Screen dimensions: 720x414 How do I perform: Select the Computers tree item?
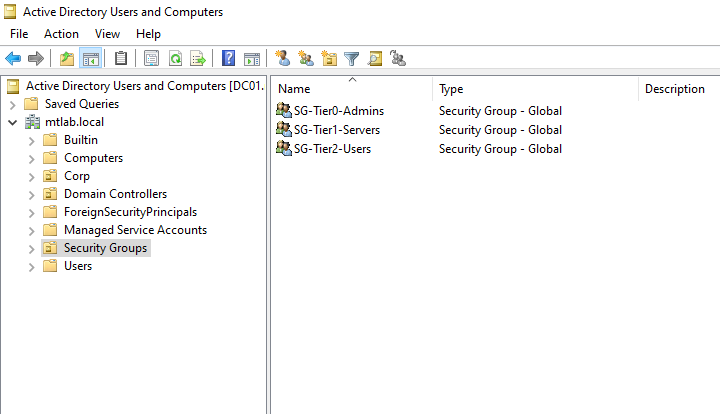pos(93,158)
